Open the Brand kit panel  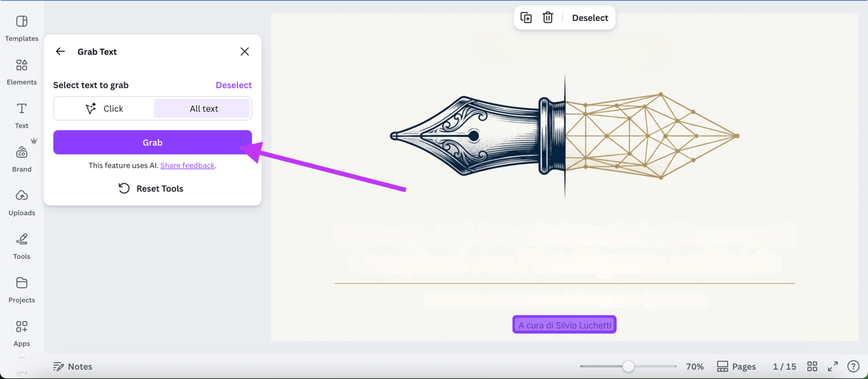click(22, 159)
